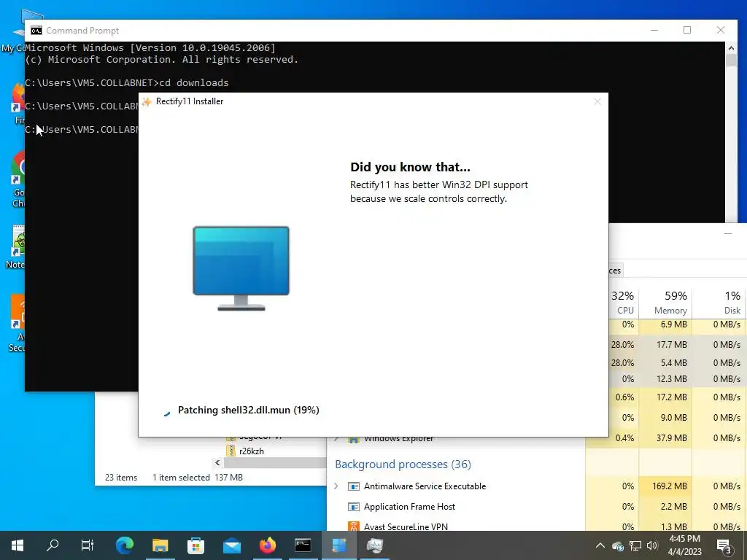Close the Rectify11 Installer window
This screenshot has width=747, height=560.
[597, 101]
